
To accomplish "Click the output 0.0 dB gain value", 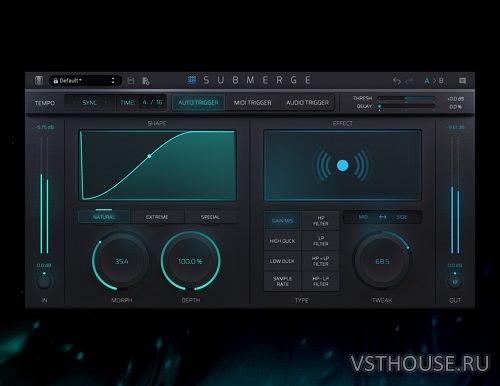I will click(455, 265).
